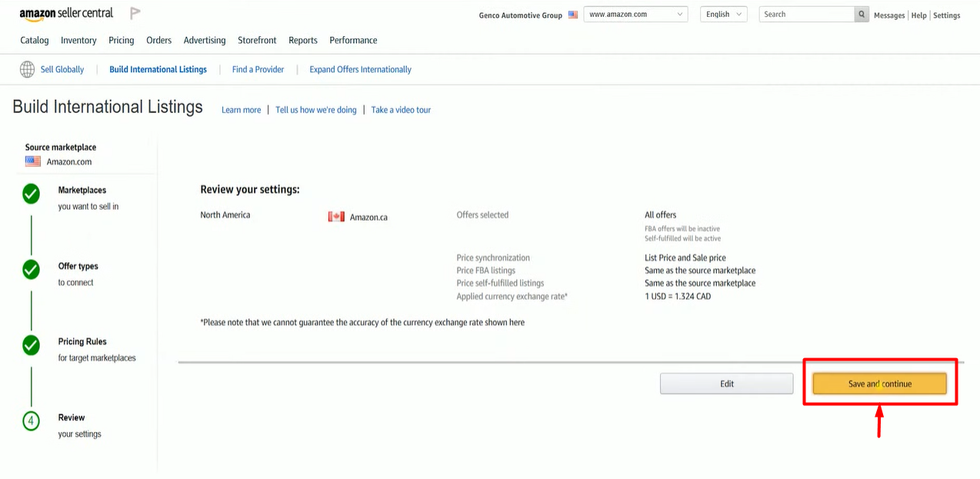The image size is (980, 479).
Task: Open the Catalog menu
Action: pyautogui.click(x=35, y=40)
